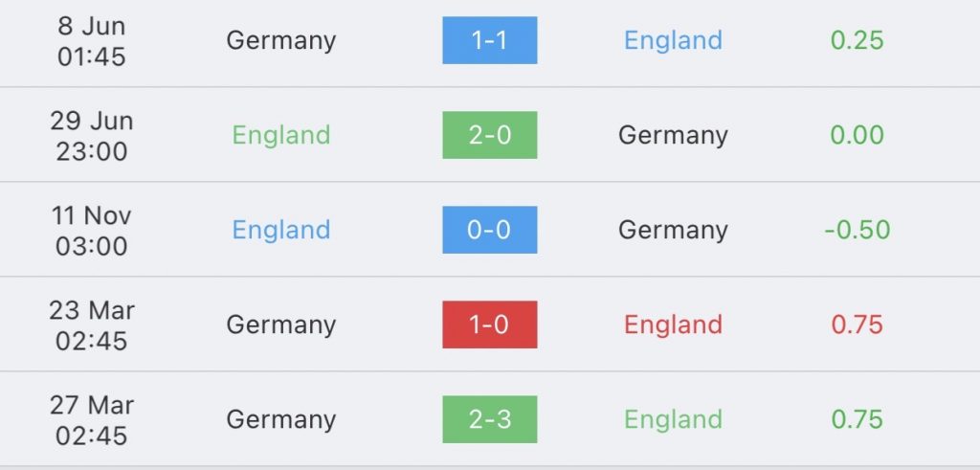Click blue England in the 11 Nov row
The image size is (980, 470).
281,231
